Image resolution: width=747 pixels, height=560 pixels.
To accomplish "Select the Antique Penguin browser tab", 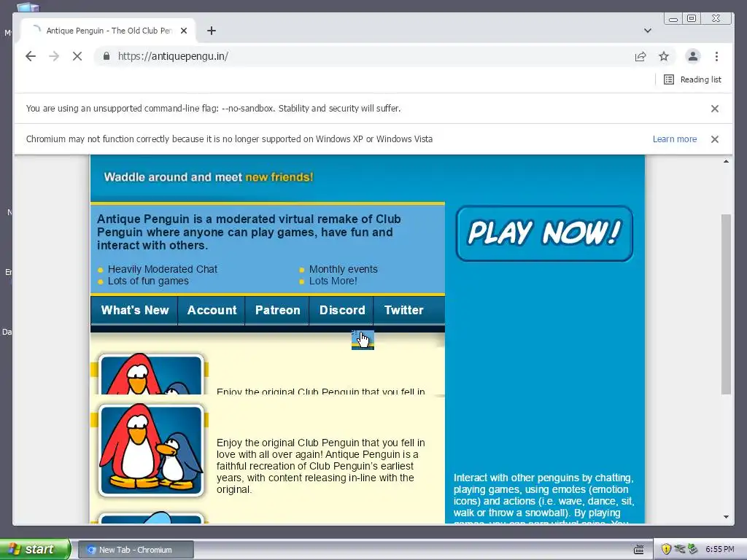I will [x=108, y=31].
